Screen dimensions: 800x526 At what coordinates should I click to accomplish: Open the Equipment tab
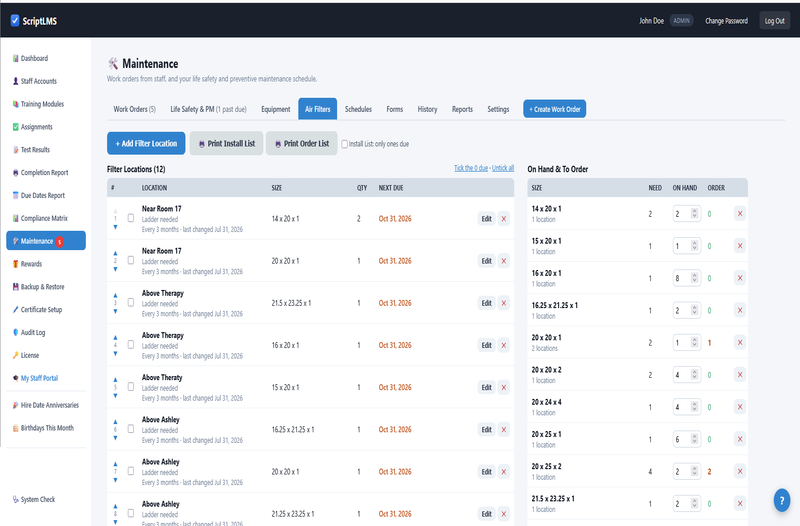point(276,109)
